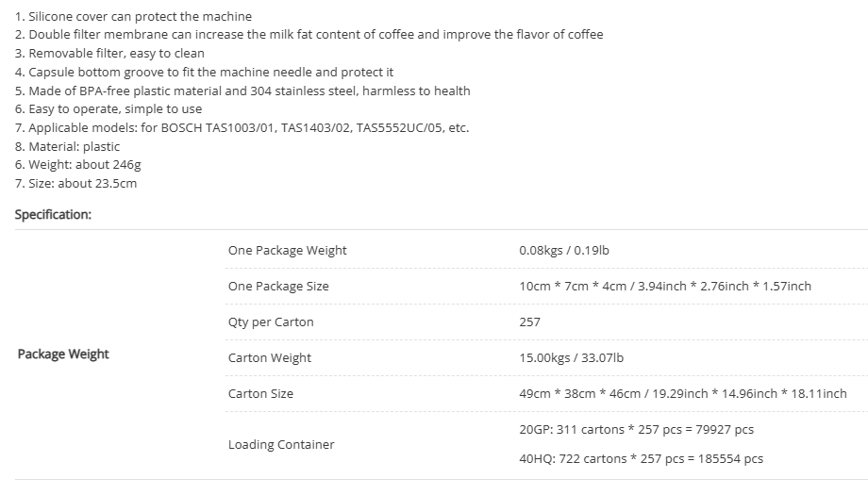Click the package size dimensions value
Viewport: 868px width, 495px height.
665,287
